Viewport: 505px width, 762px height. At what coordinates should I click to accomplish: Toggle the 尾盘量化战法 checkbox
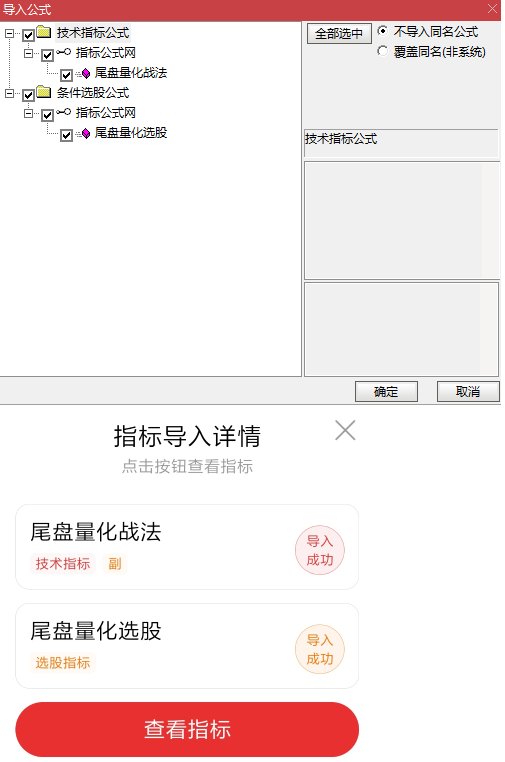pos(67,74)
